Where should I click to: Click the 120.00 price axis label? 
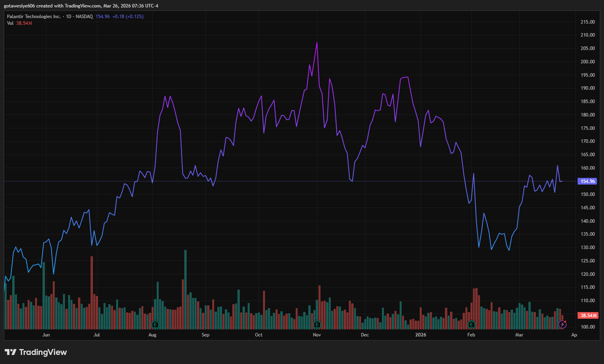(x=588, y=274)
